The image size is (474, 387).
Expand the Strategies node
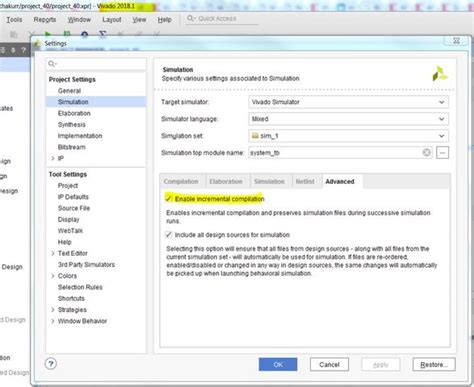tap(53, 310)
